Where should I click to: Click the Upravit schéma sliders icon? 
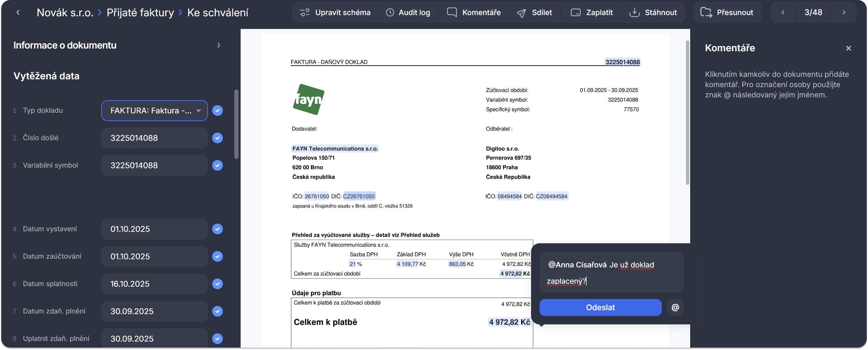click(305, 12)
